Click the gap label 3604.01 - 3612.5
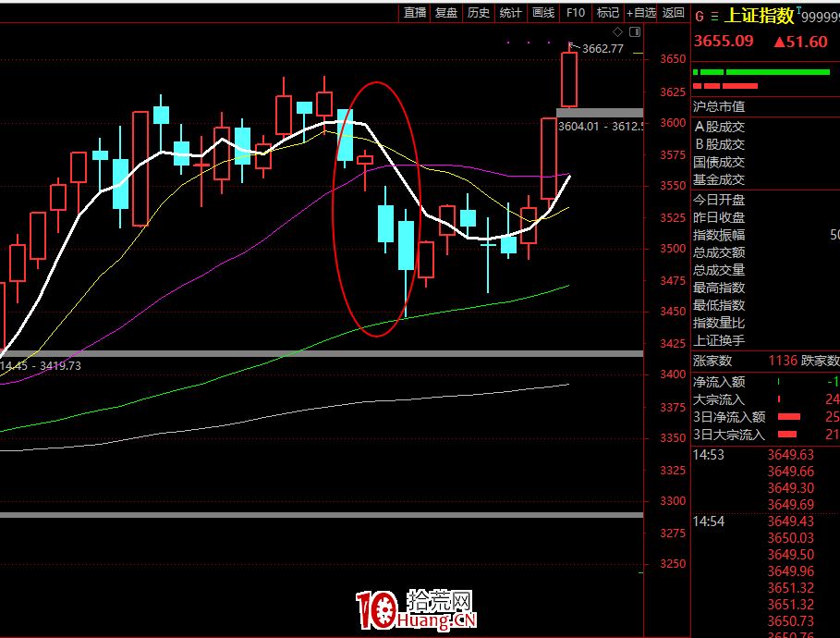The width and height of the screenshot is (840, 638). point(600,127)
